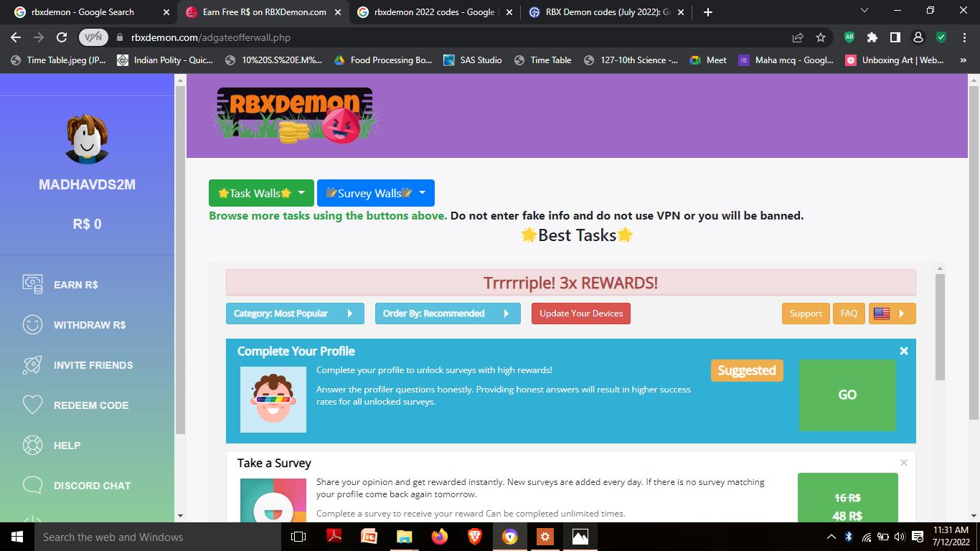
Task: Open the browser three-dot menu
Action: point(964,37)
